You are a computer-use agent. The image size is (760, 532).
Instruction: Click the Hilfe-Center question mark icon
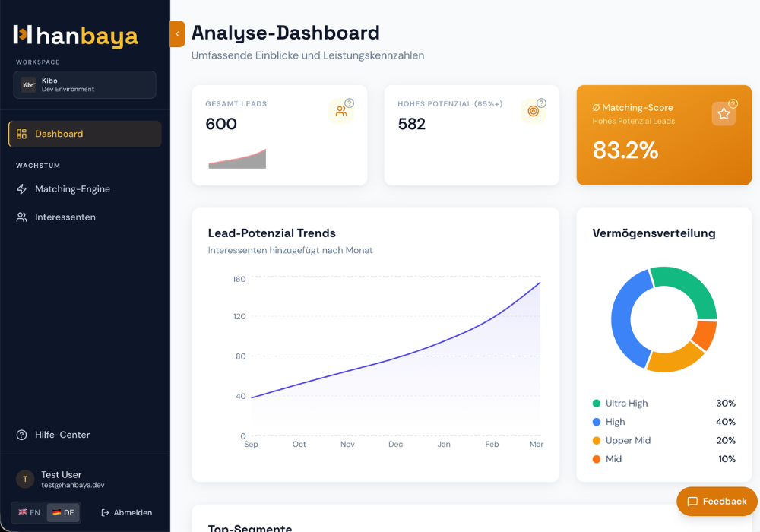(22, 435)
